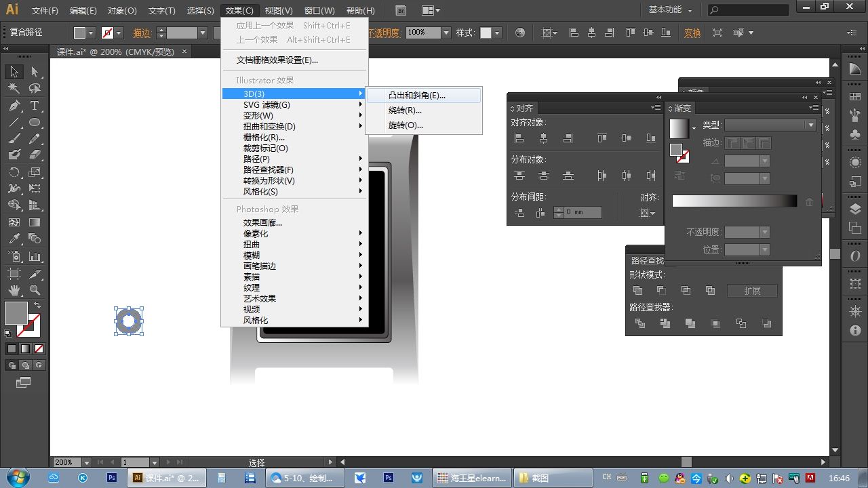Image resolution: width=868 pixels, height=488 pixels.
Task: Open SVG 滤镜(G) effect submenu
Action: pos(295,104)
